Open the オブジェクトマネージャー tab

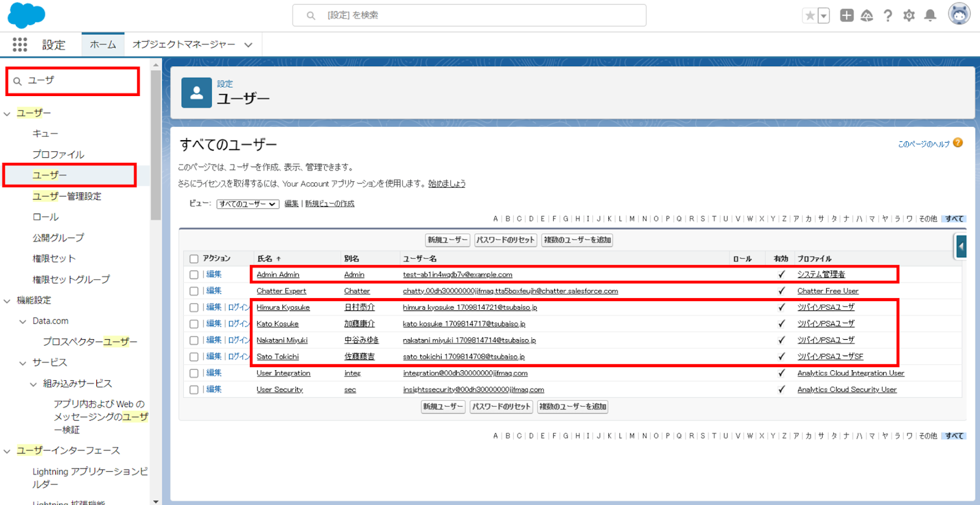[x=184, y=45]
